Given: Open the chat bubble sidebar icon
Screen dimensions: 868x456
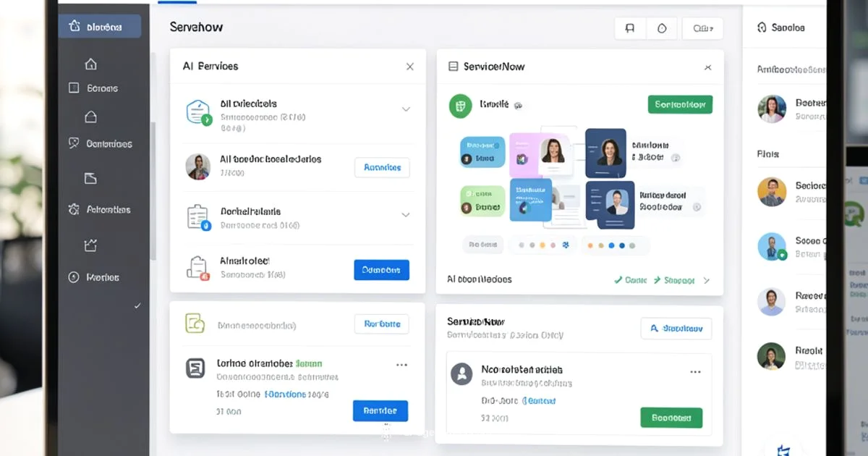Looking at the screenshot, I should (73, 143).
